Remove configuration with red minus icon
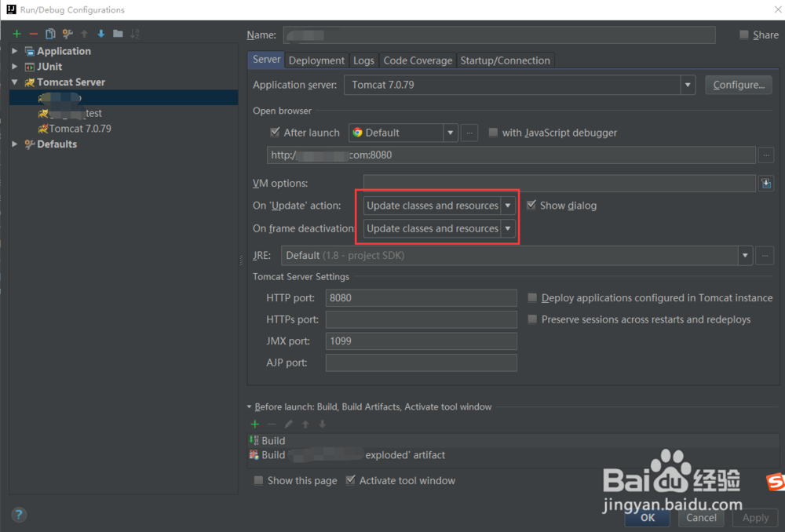785x532 pixels. (33, 34)
